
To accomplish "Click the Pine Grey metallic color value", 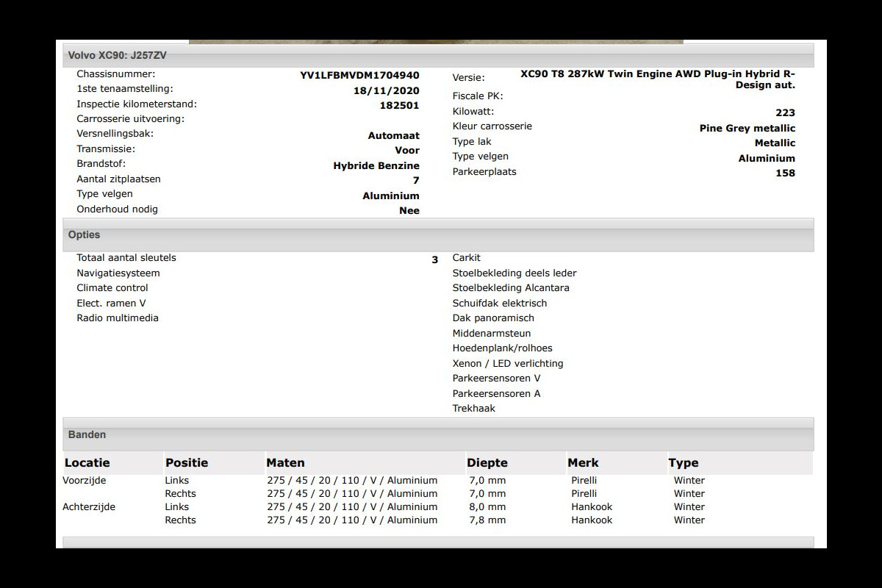I will (x=747, y=128).
